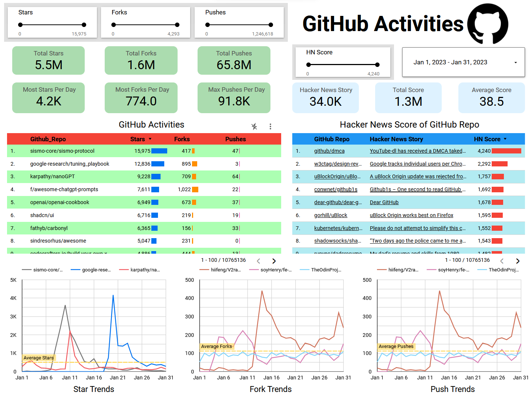Open the Jan 1 - Jan 31 date range selector
The height and width of the screenshot is (399, 532).
pyautogui.click(x=463, y=62)
